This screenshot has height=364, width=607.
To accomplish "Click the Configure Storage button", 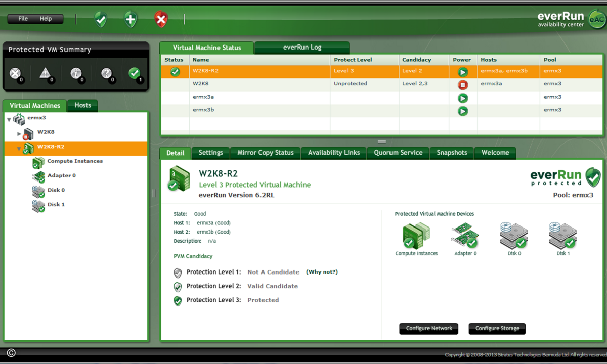I will 497,329.
